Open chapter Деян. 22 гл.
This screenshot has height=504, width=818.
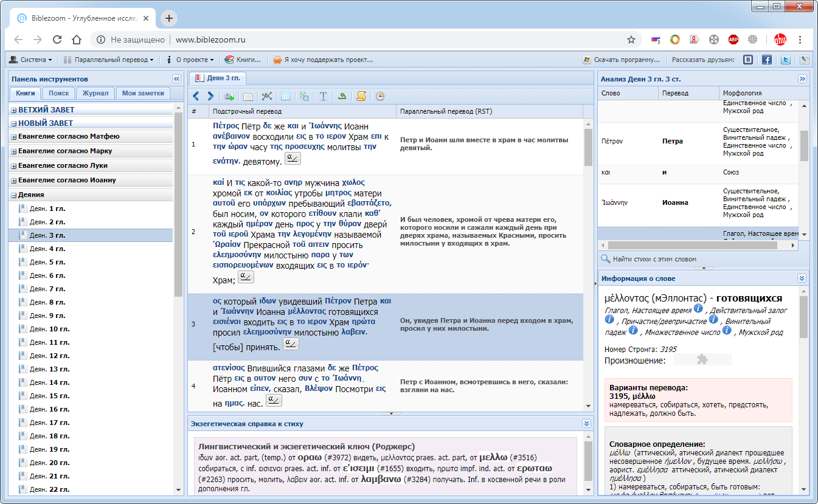(49, 489)
